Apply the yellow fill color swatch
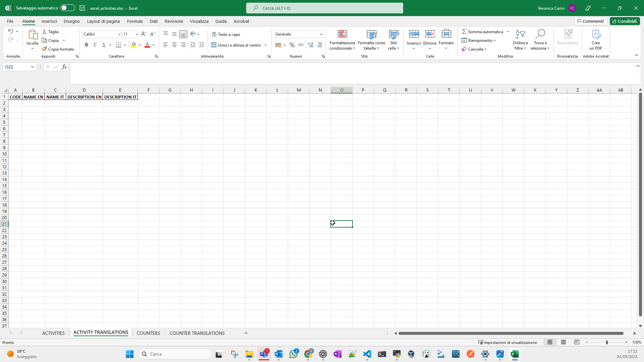The height and width of the screenshot is (362, 644). coord(133,45)
